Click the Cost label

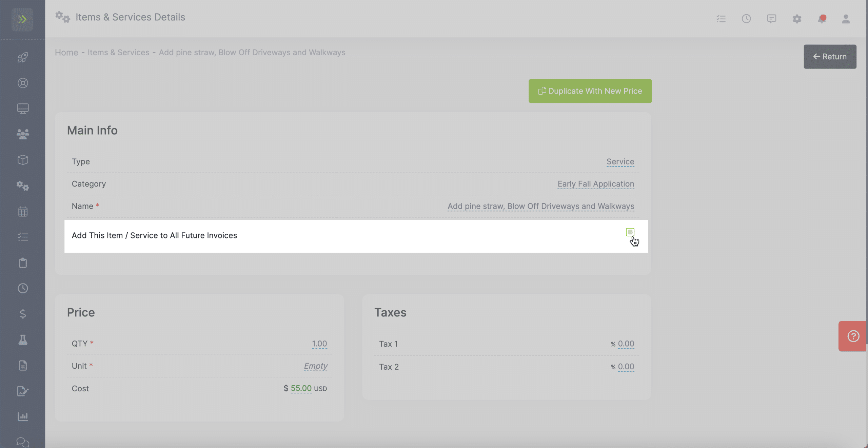click(x=80, y=388)
